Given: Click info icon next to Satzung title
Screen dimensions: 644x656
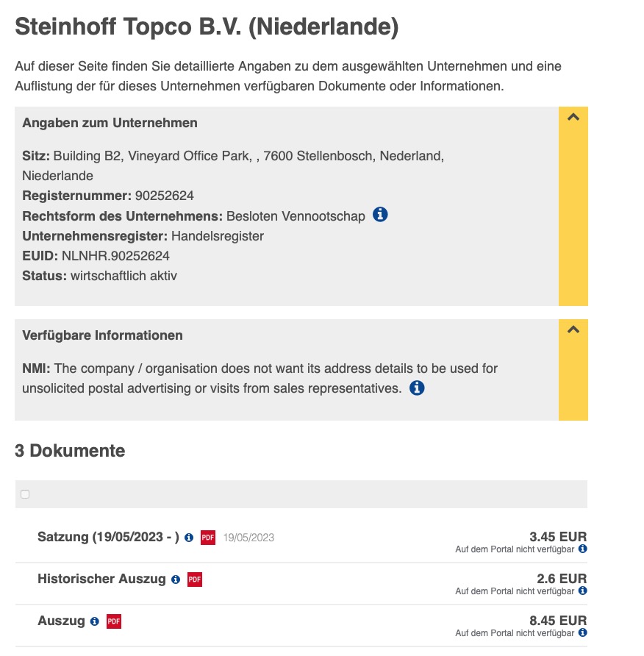Looking at the screenshot, I should [x=189, y=538].
